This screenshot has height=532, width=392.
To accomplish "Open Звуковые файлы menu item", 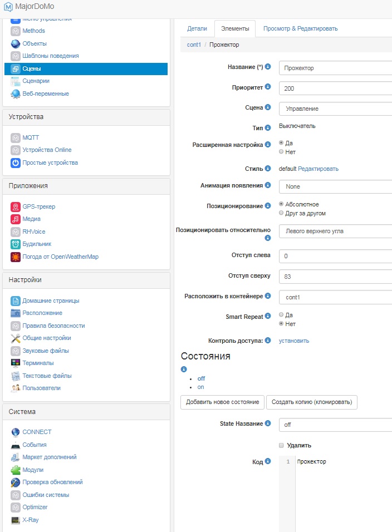I will coord(46,351).
